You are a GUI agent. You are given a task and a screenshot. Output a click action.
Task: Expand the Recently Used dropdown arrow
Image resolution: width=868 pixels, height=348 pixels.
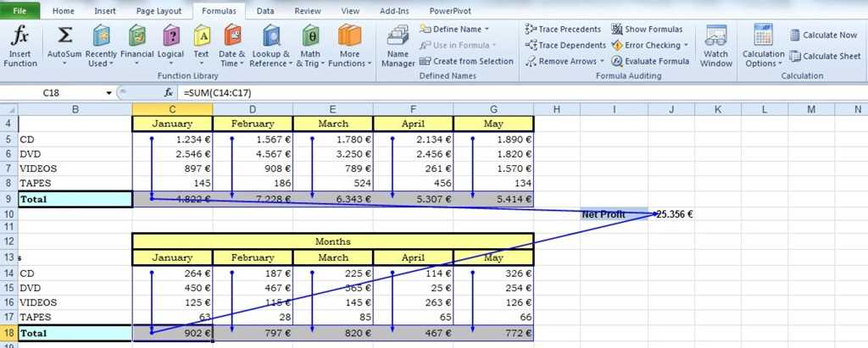pyautogui.click(x=111, y=64)
